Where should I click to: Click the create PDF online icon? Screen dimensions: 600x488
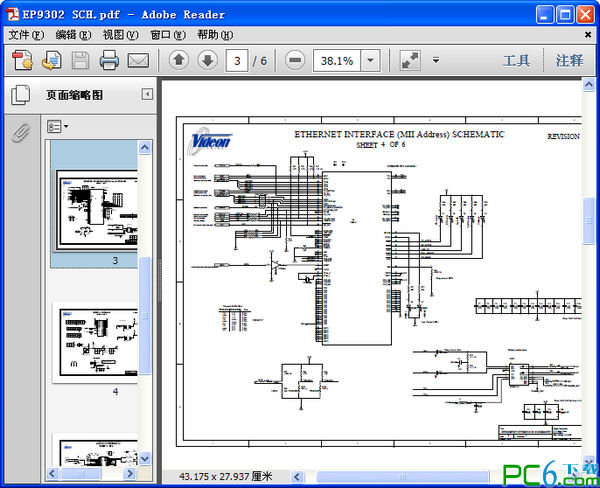pos(22,61)
